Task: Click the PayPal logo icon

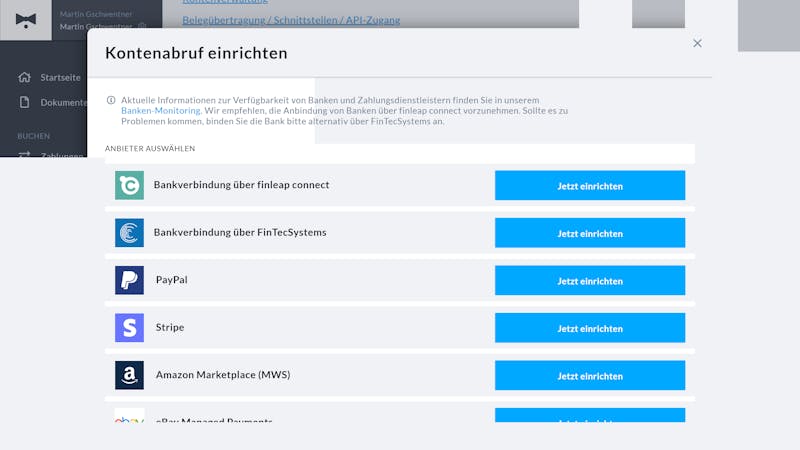Action: (129, 280)
